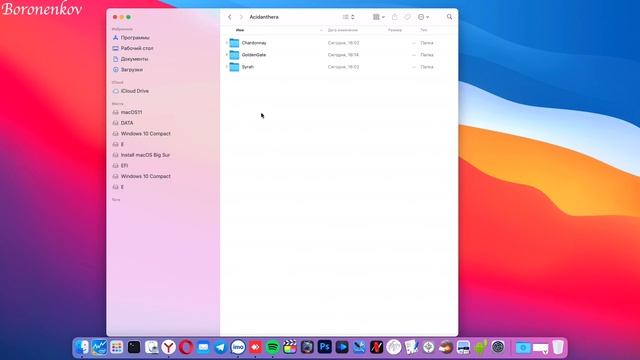640x360 pixels.
Task: Sort by the Имя column header
Action: (x=240, y=30)
